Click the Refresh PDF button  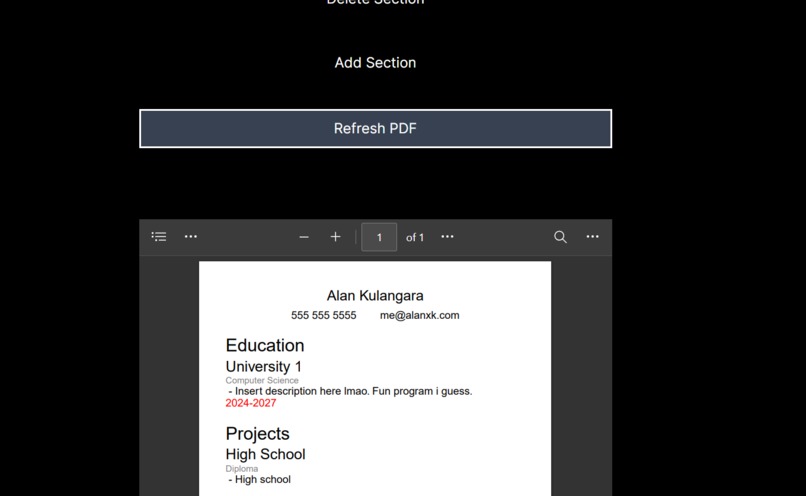click(x=375, y=128)
